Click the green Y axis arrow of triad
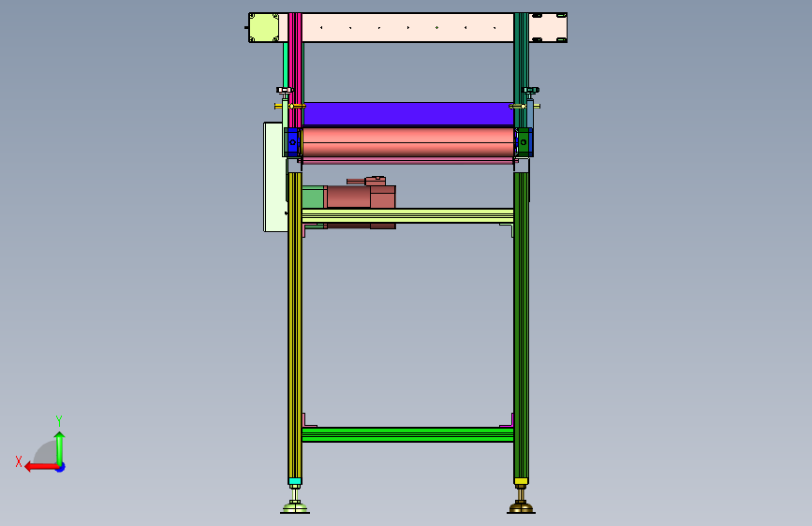Image resolution: width=812 pixels, height=526 pixels. [60, 447]
